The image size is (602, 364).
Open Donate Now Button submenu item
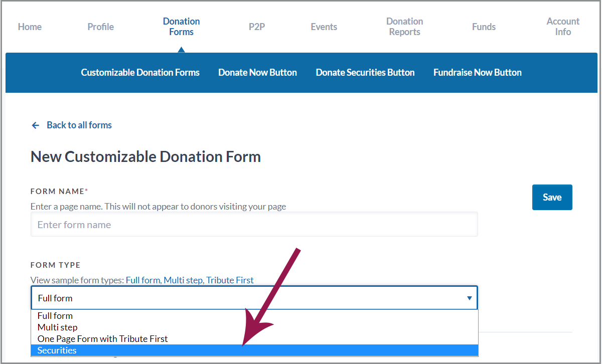[x=257, y=73]
